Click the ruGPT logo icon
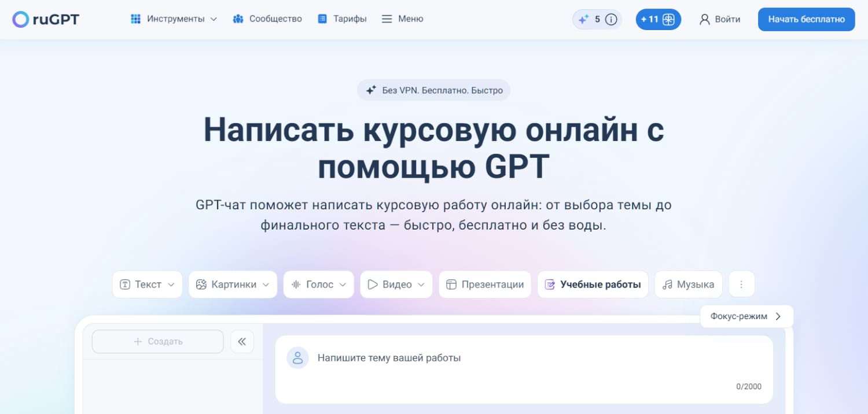This screenshot has height=414, width=868. (20, 20)
